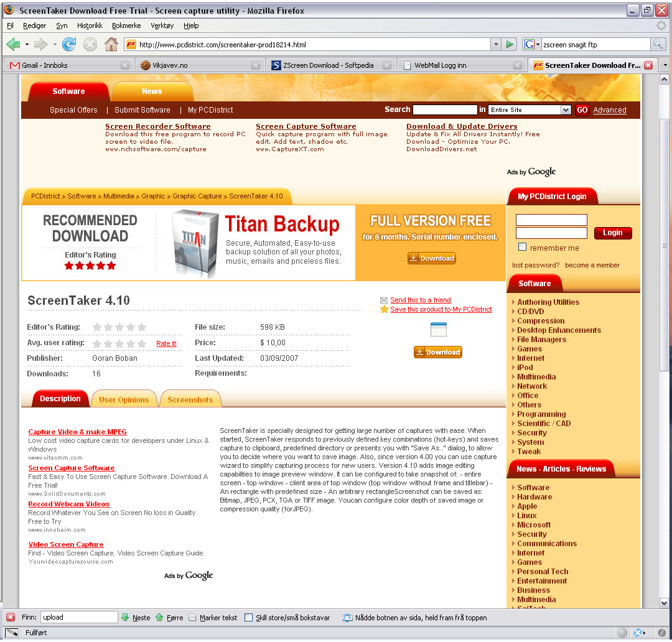The image size is (672, 642).
Task: Expand the address bar URL history dropdown
Action: coord(496,44)
